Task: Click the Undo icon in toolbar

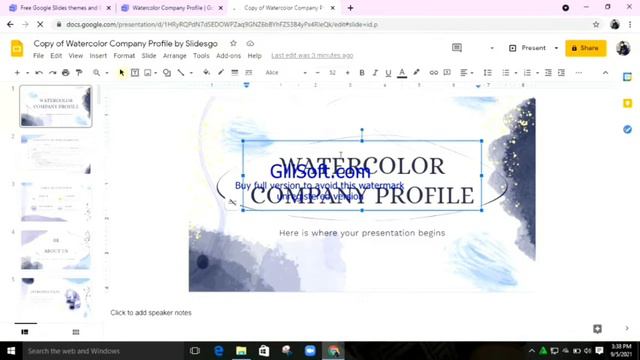Action: click(x=39, y=73)
